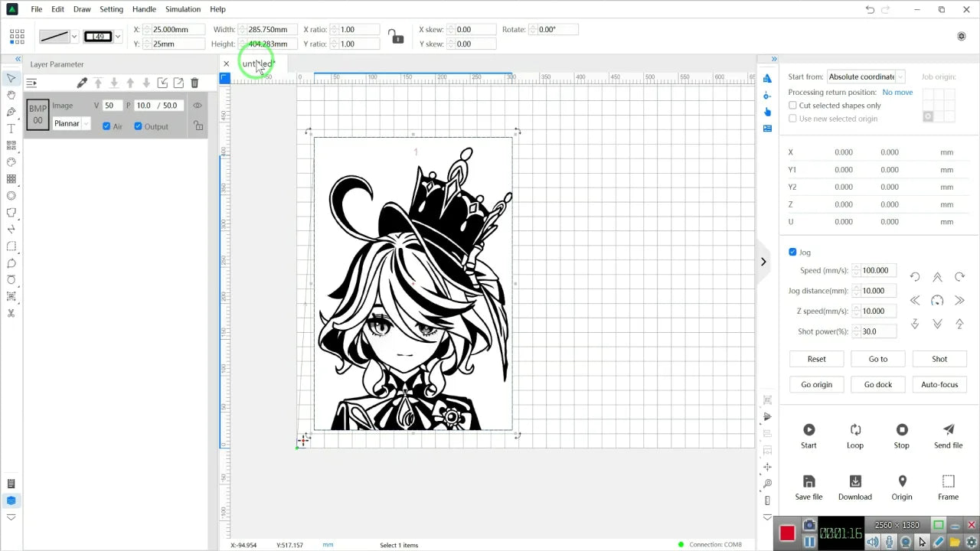This screenshot has width=980, height=551.
Task: Open the Help menu
Action: [x=217, y=9]
